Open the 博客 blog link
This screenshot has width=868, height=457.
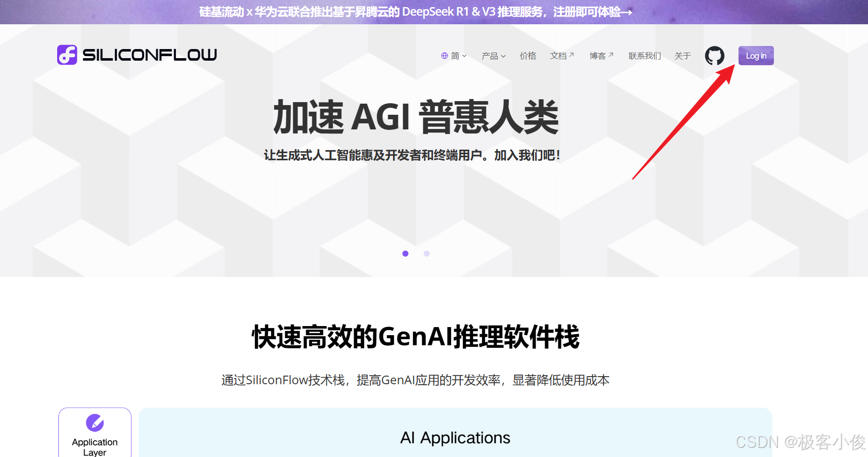coord(601,56)
